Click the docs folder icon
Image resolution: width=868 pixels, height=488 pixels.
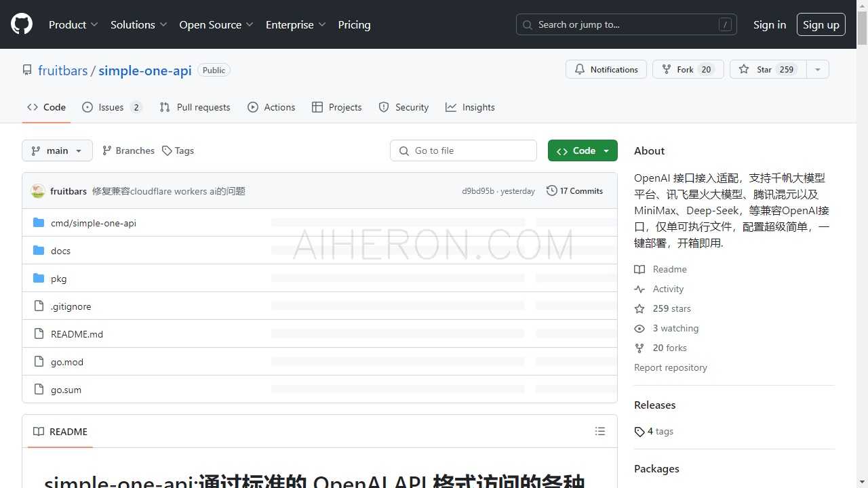(x=39, y=251)
